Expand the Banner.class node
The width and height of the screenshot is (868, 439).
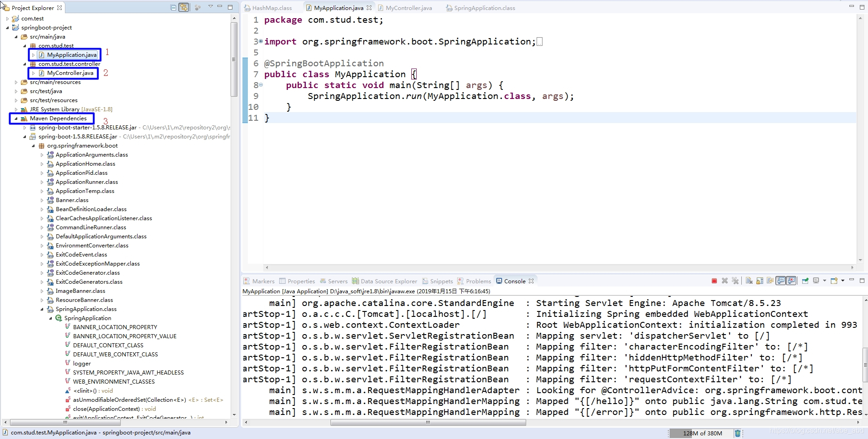tap(42, 200)
